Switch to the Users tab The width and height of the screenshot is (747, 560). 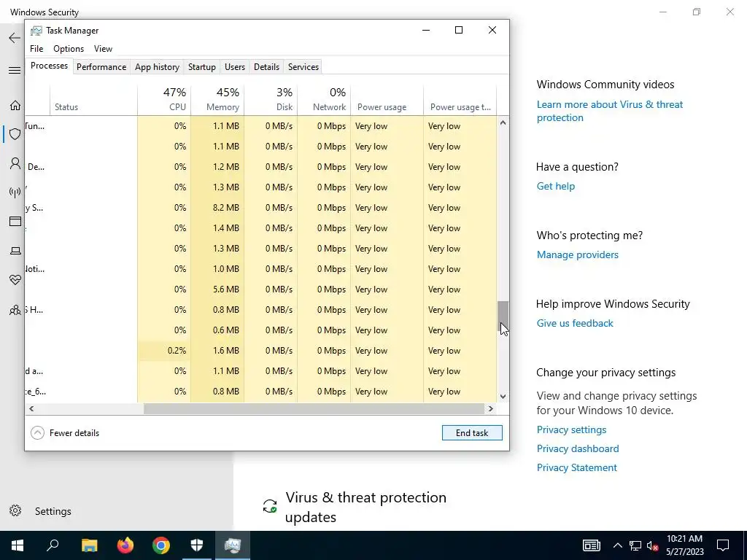click(x=235, y=66)
